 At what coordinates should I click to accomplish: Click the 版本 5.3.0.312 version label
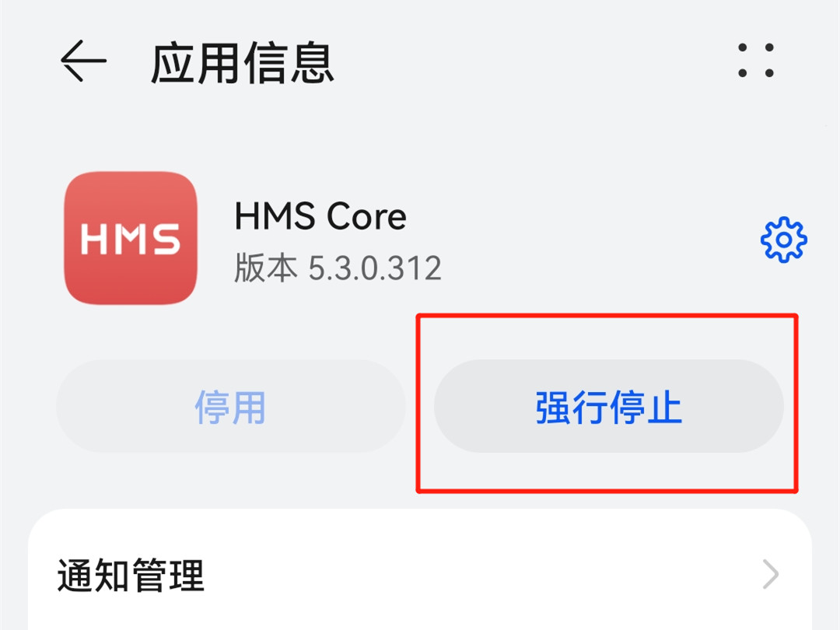[x=338, y=268]
